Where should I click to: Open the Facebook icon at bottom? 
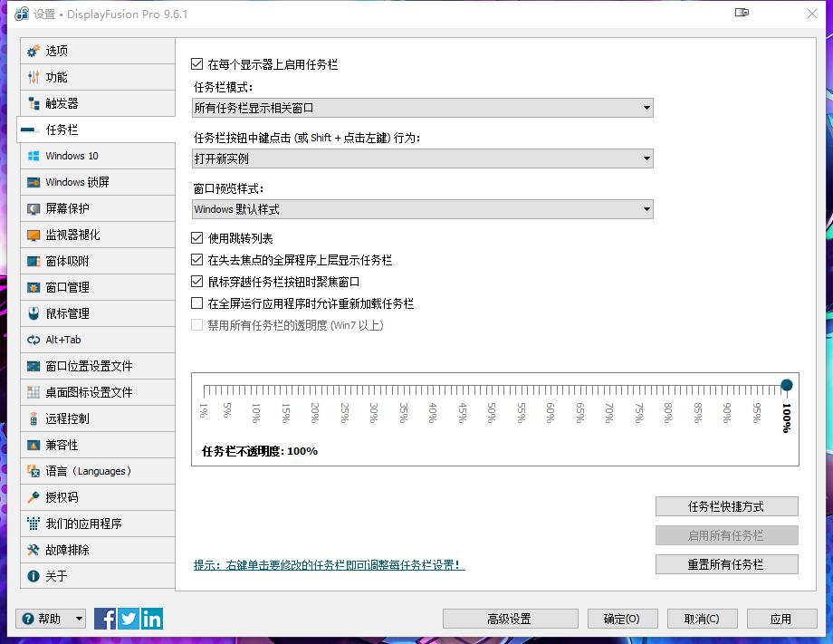click(104, 619)
